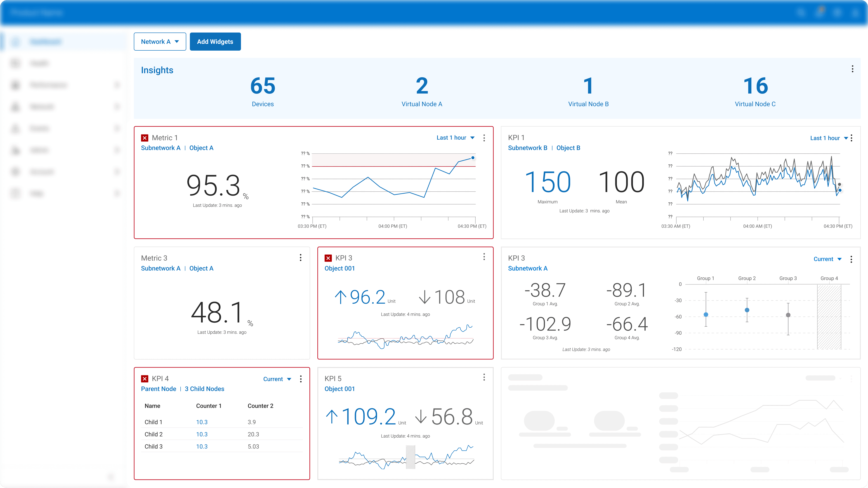
Task: Open the KPI 4 widget kebab menu
Action: point(301,379)
